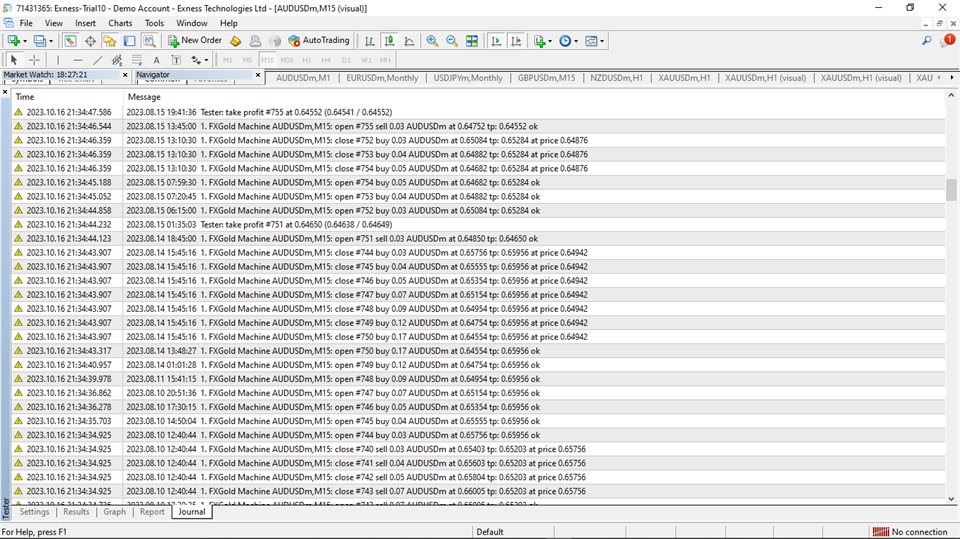Image resolution: width=960 pixels, height=539 pixels.
Task: Open the Tools menu
Action: pyautogui.click(x=154, y=23)
